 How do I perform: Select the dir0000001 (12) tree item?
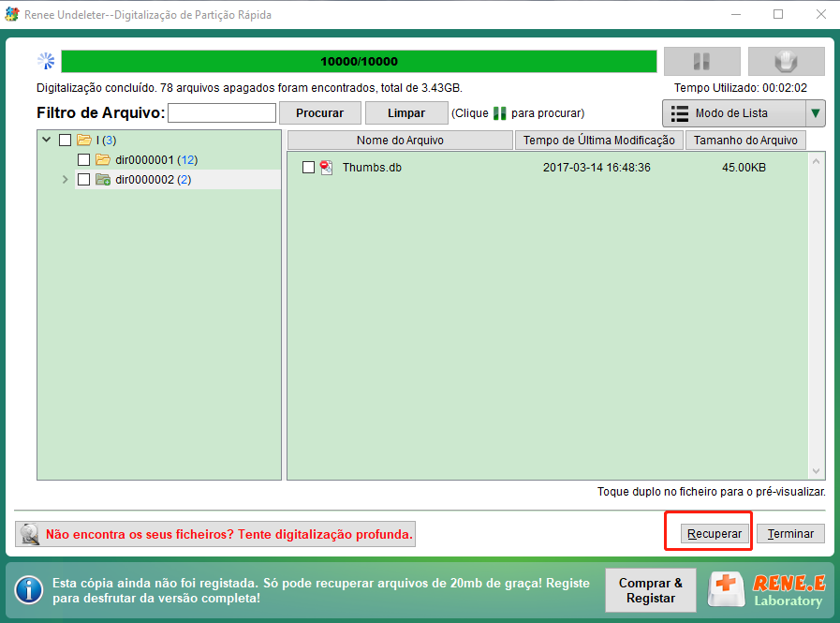tap(156, 160)
